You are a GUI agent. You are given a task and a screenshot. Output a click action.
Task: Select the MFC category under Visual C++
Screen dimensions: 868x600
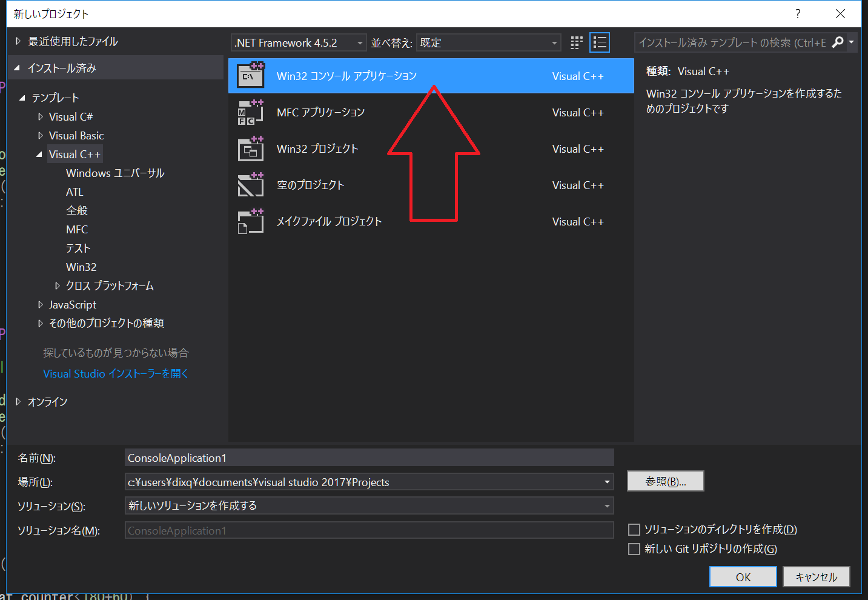click(77, 229)
